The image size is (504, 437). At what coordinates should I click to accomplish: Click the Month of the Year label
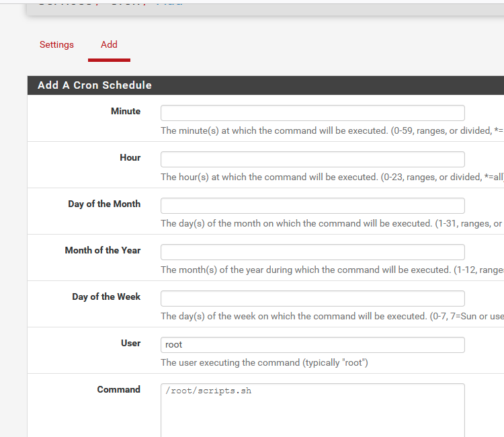(x=103, y=250)
